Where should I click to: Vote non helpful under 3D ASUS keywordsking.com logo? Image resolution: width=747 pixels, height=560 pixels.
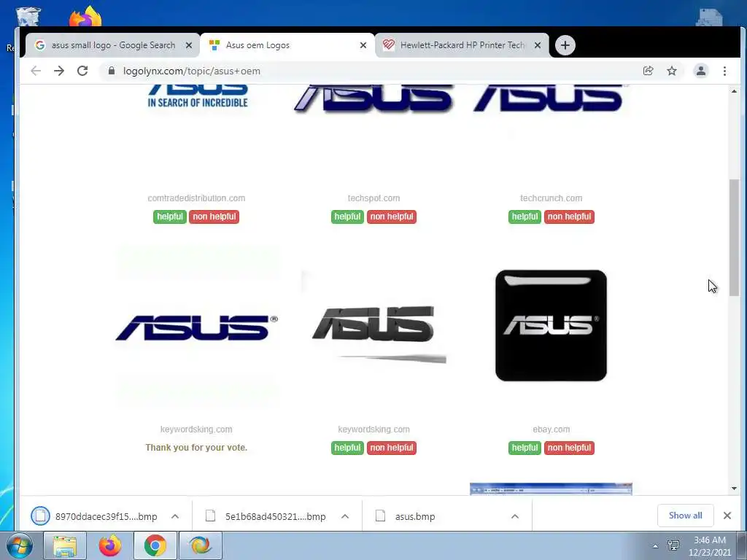[392, 448]
